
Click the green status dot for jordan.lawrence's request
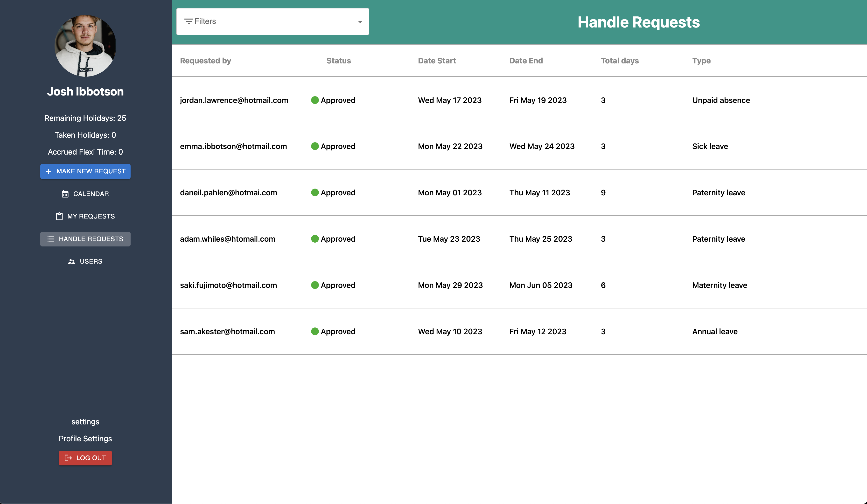315,100
